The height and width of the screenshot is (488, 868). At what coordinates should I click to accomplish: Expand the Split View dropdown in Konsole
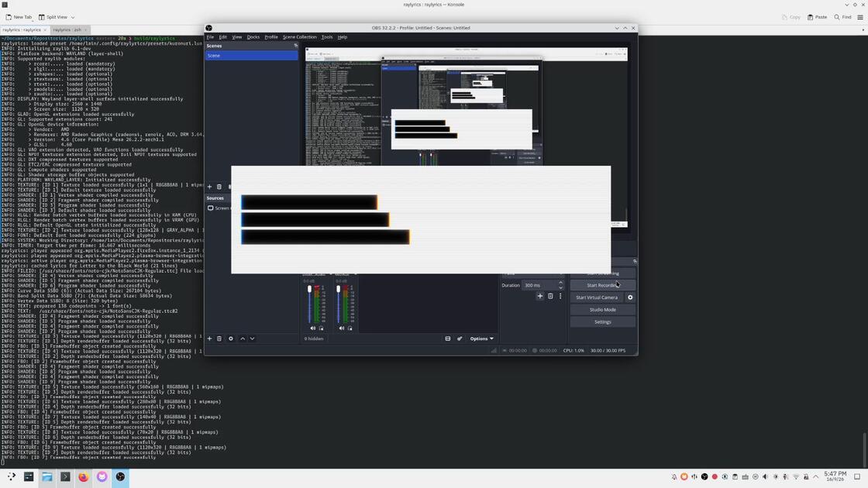(73, 17)
